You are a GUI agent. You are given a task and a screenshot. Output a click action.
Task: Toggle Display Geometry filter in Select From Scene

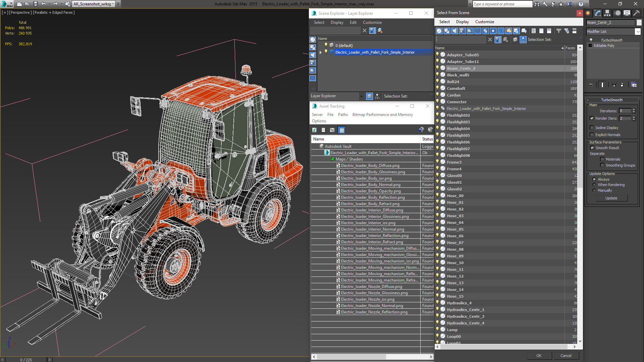click(x=439, y=31)
